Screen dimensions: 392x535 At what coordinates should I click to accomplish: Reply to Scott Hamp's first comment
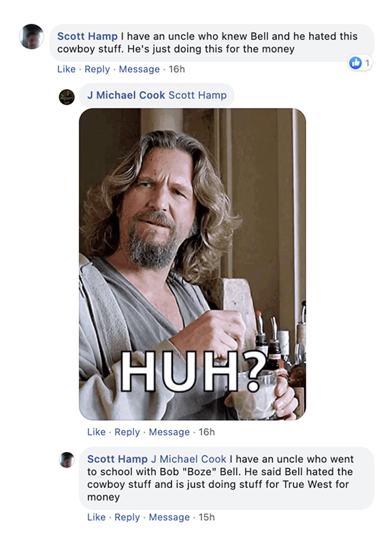(97, 69)
